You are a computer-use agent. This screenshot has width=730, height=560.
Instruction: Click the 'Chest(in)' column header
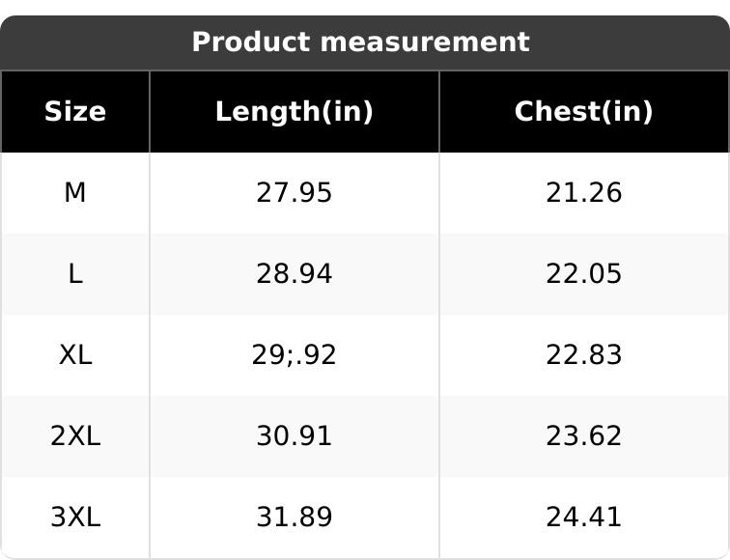click(583, 112)
